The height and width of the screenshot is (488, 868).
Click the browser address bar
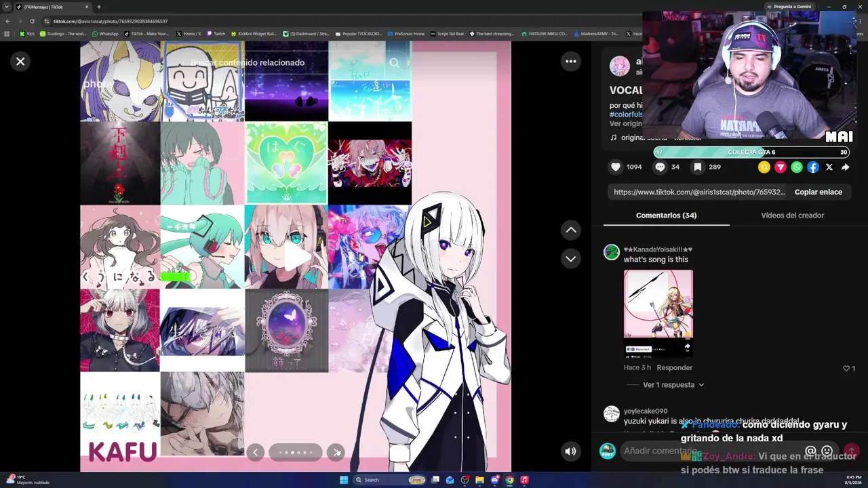339,21
